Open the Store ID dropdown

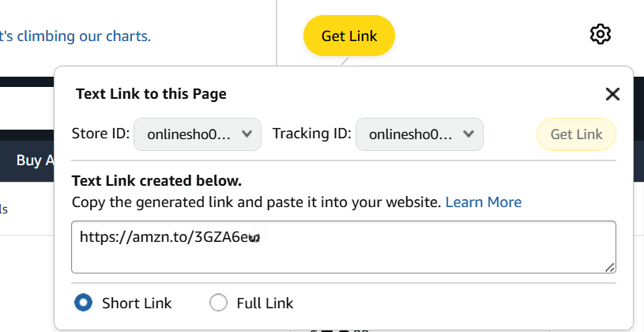pos(198,134)
